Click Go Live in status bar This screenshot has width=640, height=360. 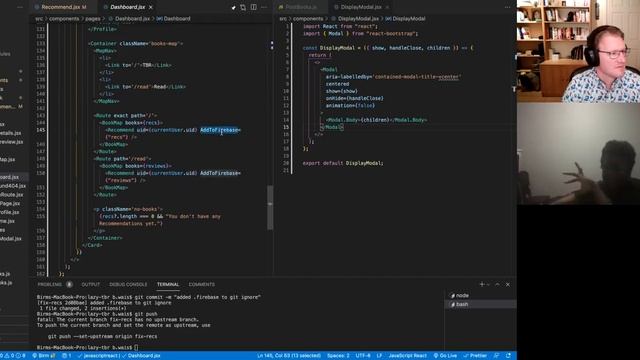pos(445,356)
